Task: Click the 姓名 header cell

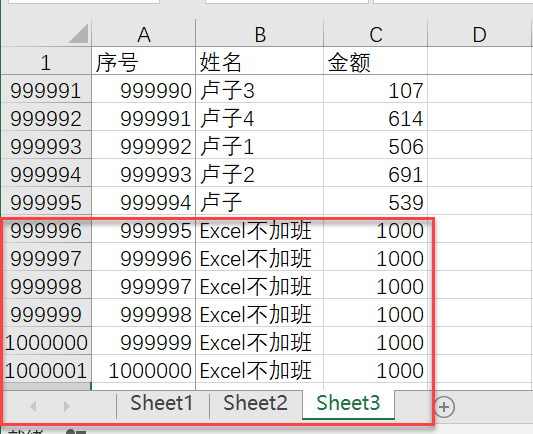Action: pos(260,62)
